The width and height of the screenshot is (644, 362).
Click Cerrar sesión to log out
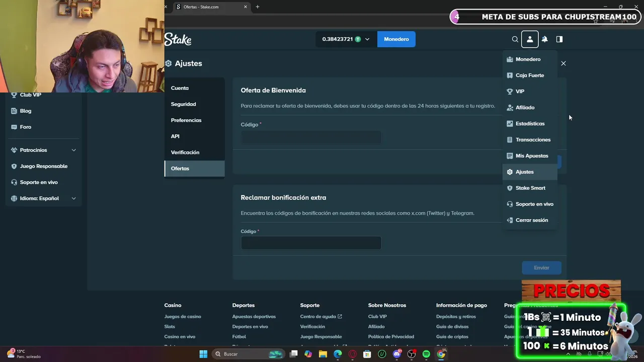[x=530, y=220]
